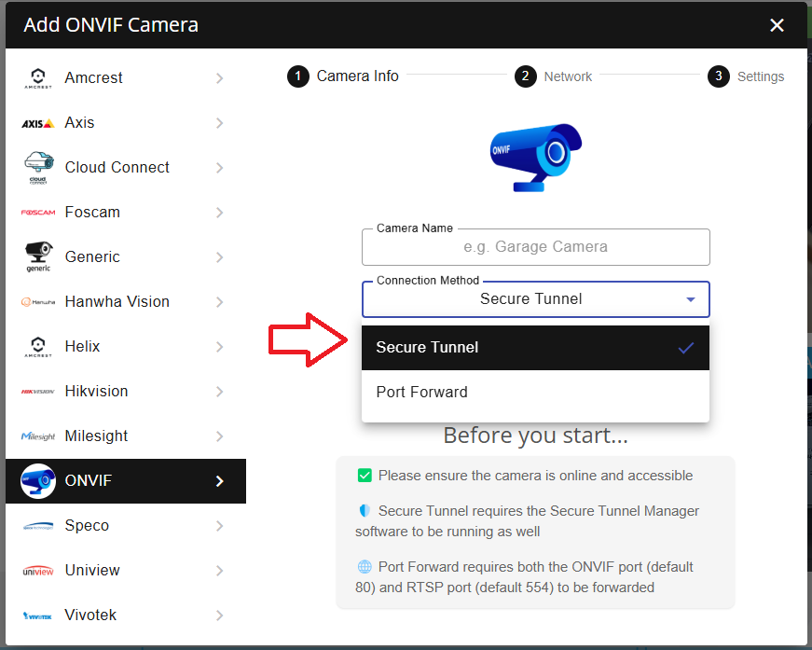Select Hanwha Vision in the brand list
This screenshot has height=650, width=812.
(126, 302)
